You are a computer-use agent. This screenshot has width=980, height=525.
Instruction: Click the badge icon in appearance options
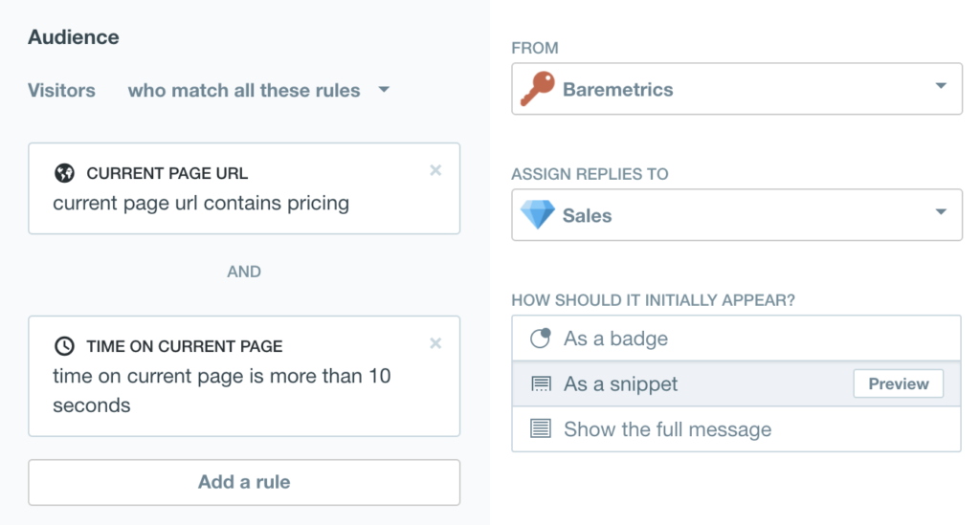click(x=541, y=339)
